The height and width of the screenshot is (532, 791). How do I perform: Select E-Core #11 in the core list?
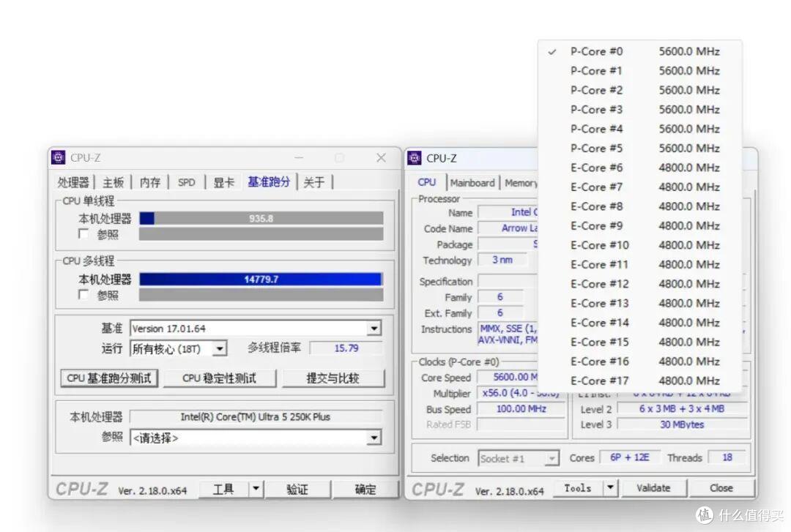tap(639, 265)
